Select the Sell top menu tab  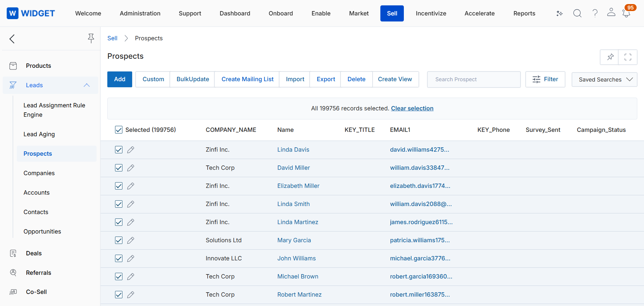click(392, 13)
